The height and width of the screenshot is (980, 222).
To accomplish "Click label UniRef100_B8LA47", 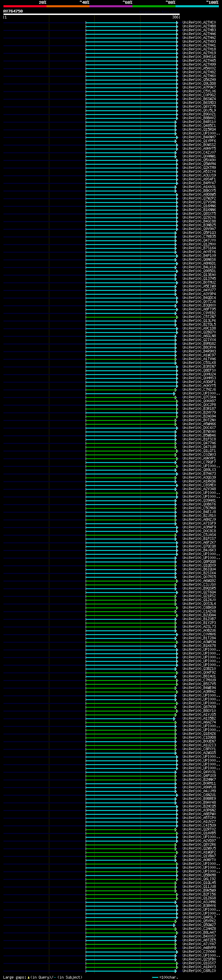I will coord(199,932).
